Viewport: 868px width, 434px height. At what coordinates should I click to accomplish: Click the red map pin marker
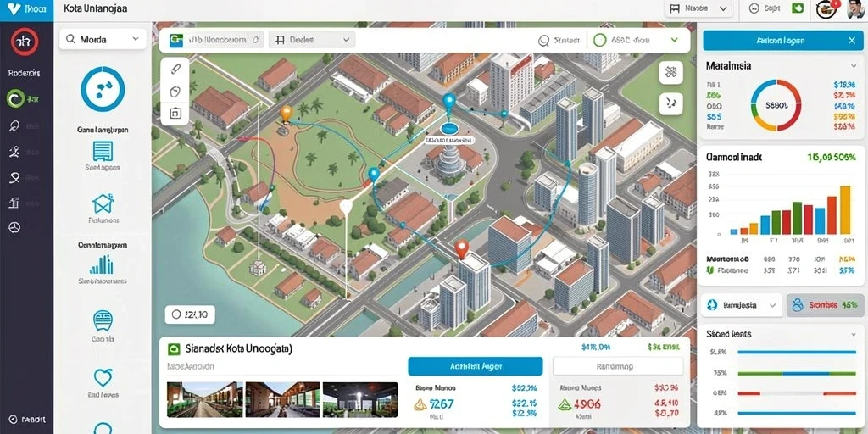coord(462,249)
